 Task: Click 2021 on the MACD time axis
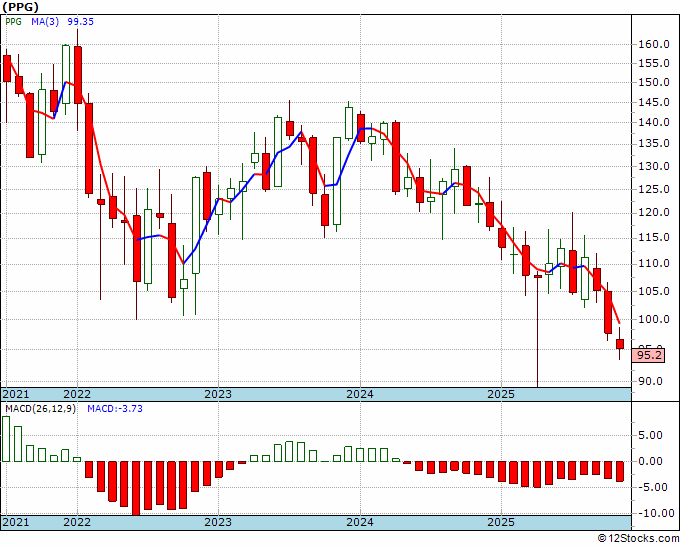click(x=15, y=522)
